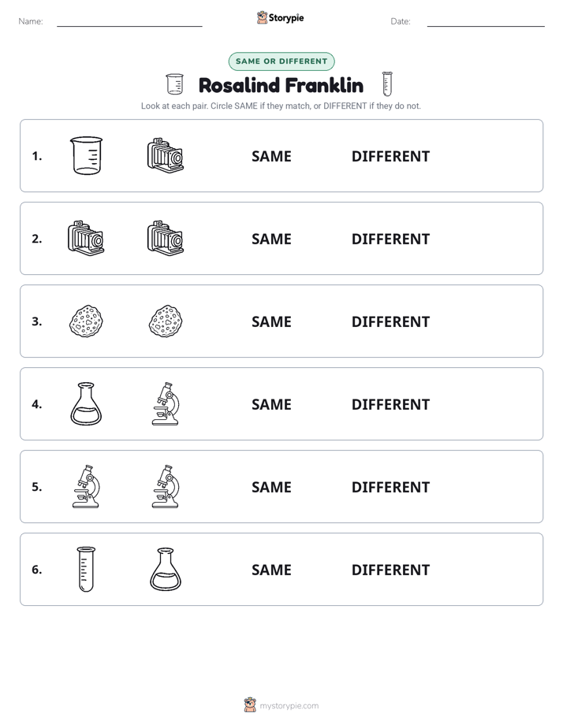563x728 pixels.
Task: Open the mystorypie.com footer link
Action: pyautogui.click(x=289, y=706)
